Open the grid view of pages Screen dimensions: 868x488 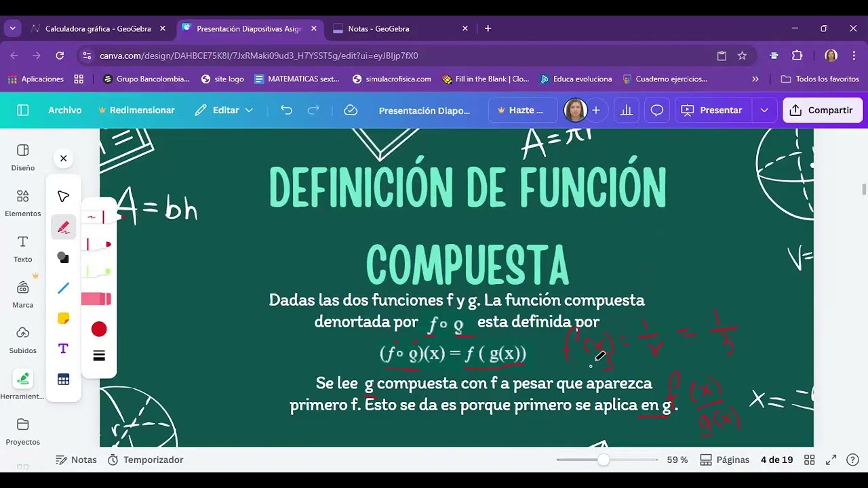pyautogui.click(x=809, y=460)
